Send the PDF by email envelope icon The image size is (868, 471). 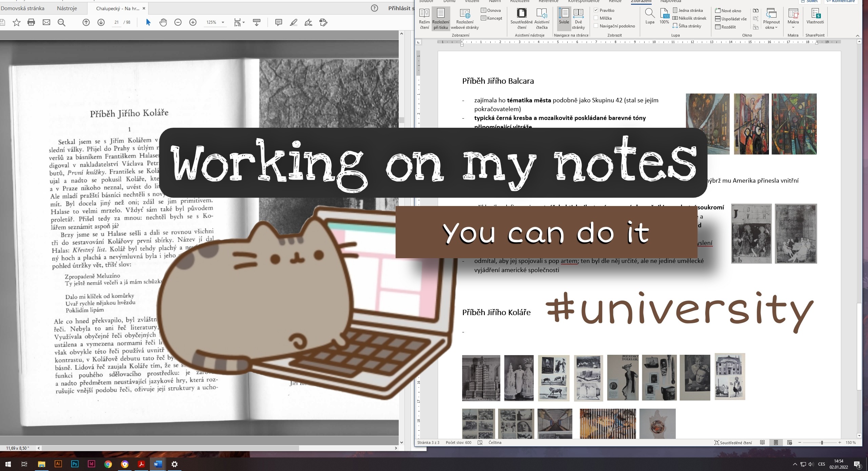pyautogui.click(x=46, y=23)
